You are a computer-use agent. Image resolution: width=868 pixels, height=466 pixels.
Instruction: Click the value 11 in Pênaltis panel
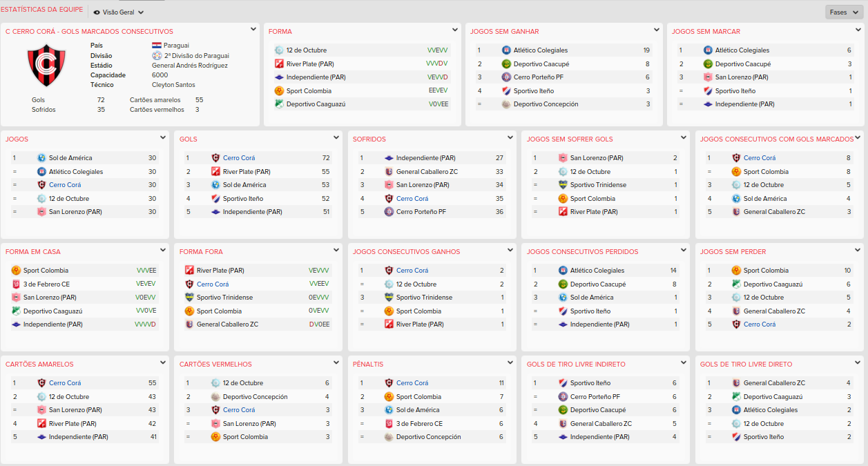pos(501,383)
